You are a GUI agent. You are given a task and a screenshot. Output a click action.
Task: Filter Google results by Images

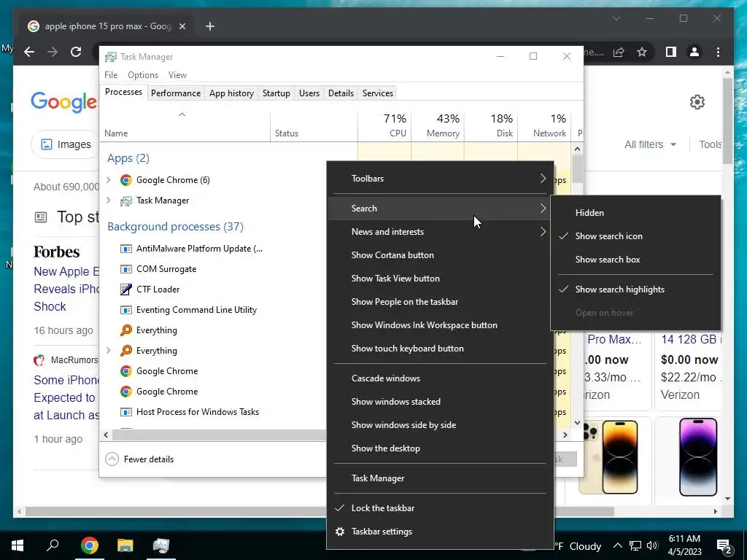[66, 144]
